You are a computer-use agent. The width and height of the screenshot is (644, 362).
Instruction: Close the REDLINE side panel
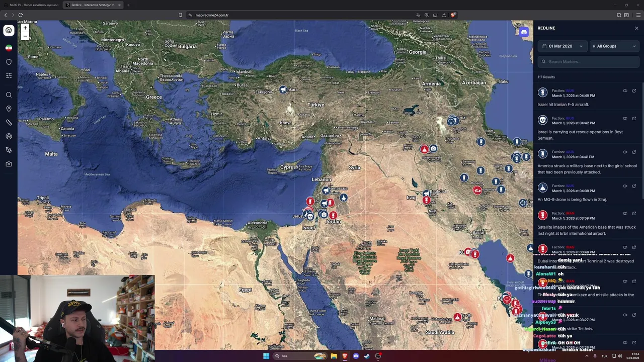(636, 28)
